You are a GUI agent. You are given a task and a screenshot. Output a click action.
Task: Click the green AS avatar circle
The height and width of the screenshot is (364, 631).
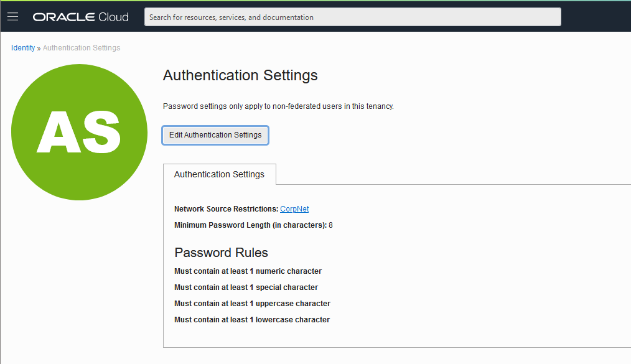[79, 132]
